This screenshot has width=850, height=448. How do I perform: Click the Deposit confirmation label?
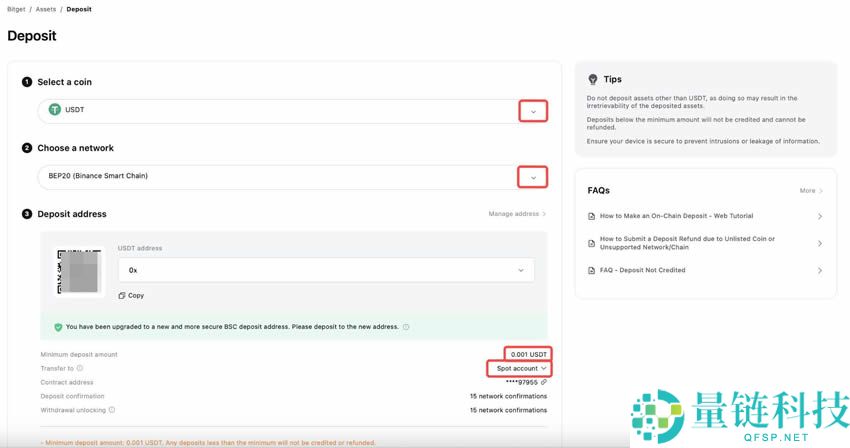(73, 396)
